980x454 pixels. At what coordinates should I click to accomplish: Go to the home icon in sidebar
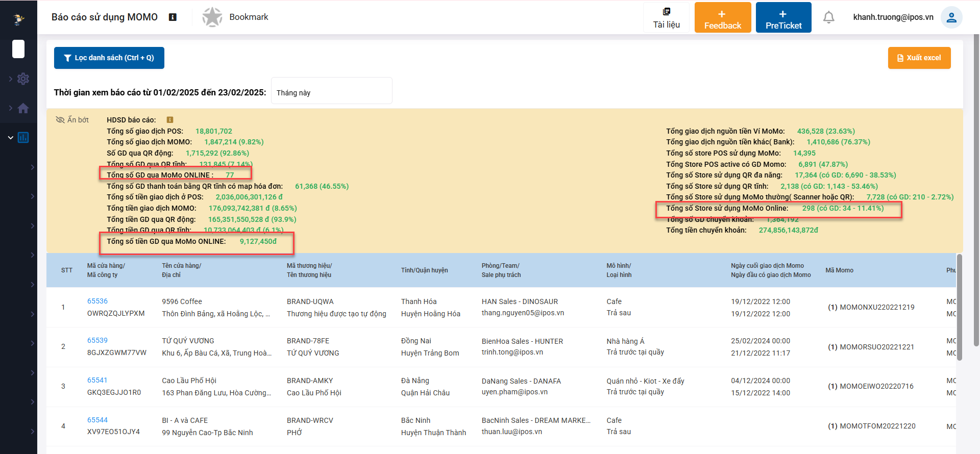[23, 108]
